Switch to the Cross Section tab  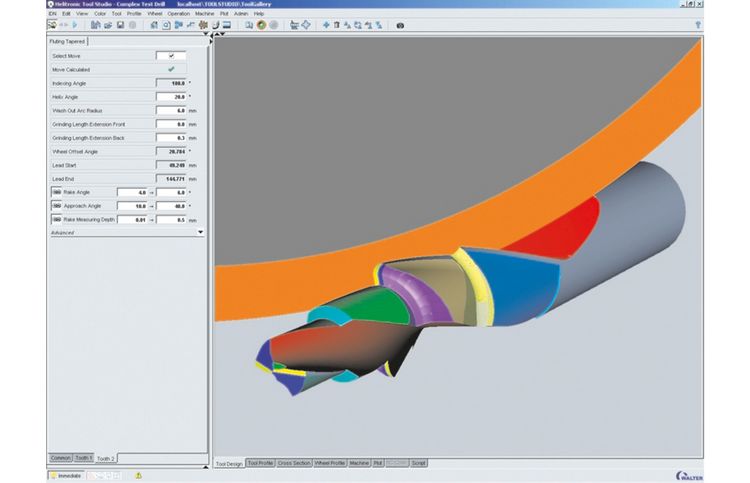point(294,463)
